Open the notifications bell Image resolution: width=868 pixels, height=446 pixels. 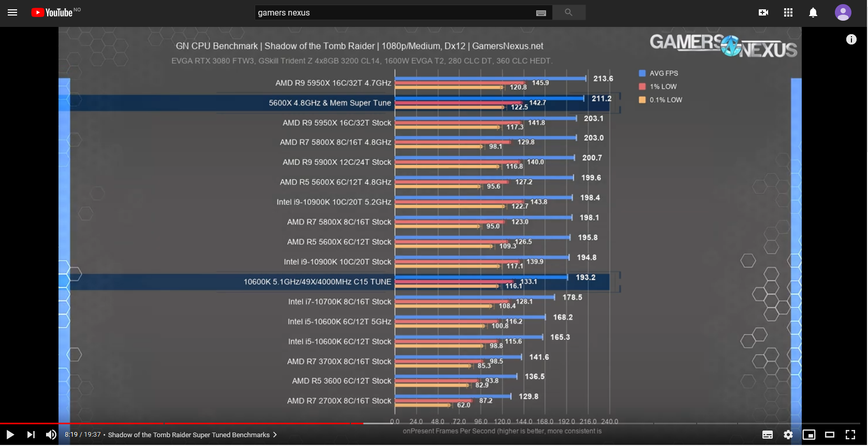pyautogui.click(x=813, y=12)
